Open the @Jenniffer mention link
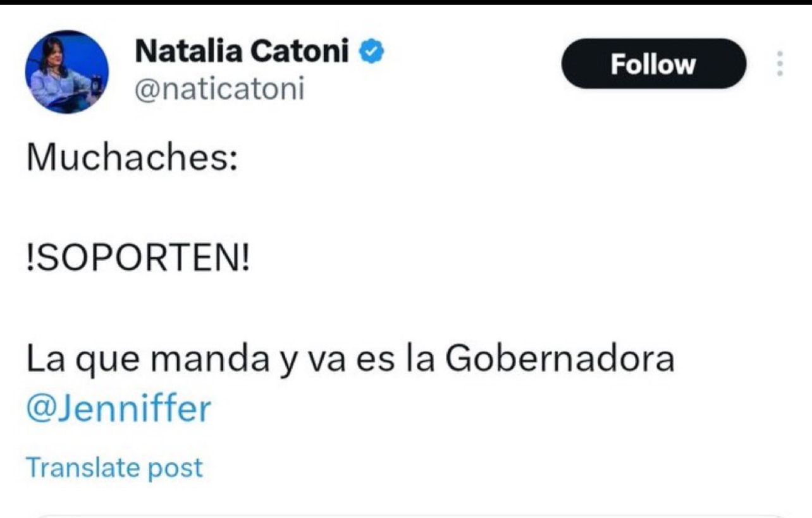The width and height of the screenshot is (812, 518). tap(118, 409)
